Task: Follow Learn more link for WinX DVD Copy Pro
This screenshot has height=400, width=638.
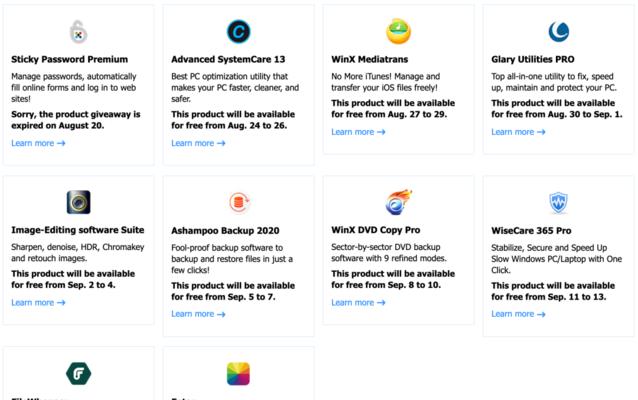Action: 358,303
